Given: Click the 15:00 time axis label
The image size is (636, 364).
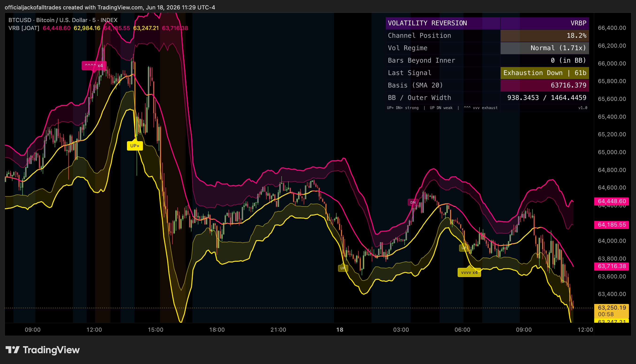Looking at the screenshot, I should [x=156, y=330].
